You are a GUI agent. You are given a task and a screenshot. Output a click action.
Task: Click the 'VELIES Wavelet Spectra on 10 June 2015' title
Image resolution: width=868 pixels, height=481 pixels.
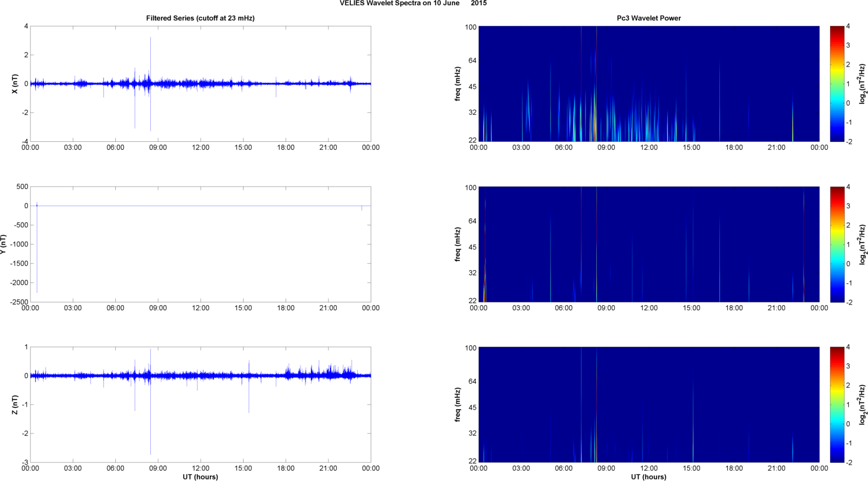click(x=413, y=3)
